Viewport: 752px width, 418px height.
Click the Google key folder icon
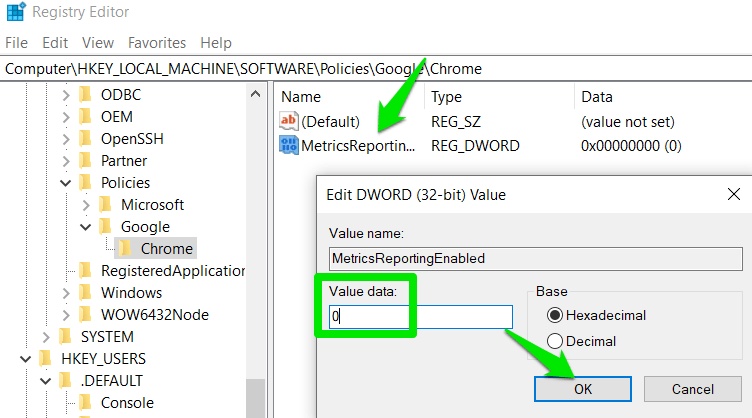[x=106, y=226]
